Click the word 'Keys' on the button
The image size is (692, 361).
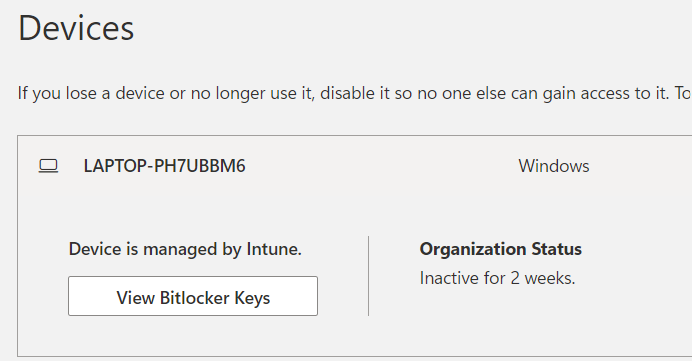pos(252,298)
